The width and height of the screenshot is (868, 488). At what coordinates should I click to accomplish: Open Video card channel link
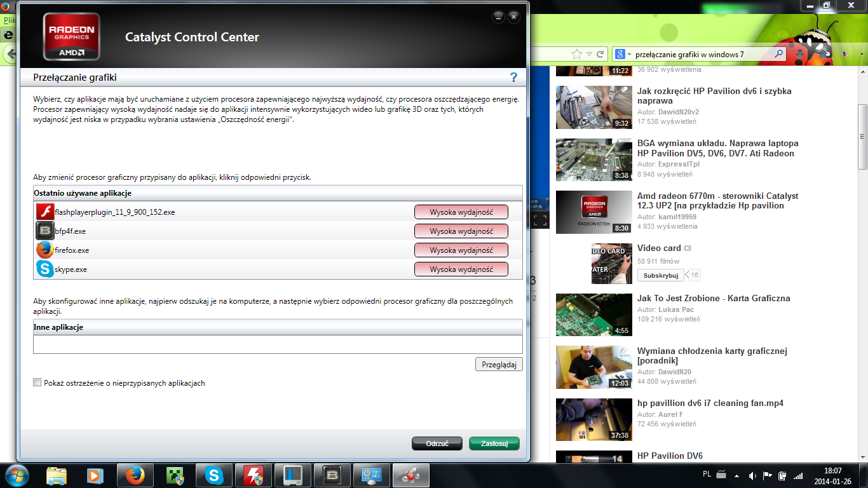(659, 248)
